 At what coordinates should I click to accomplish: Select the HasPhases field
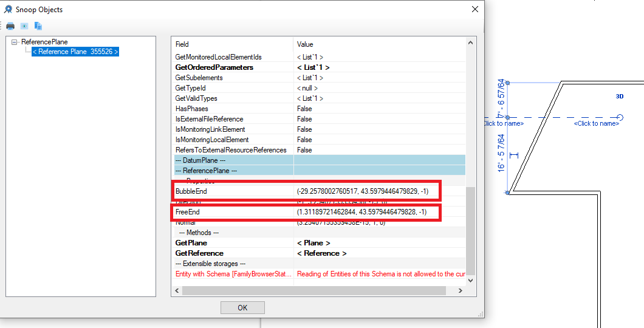point(191,109)
